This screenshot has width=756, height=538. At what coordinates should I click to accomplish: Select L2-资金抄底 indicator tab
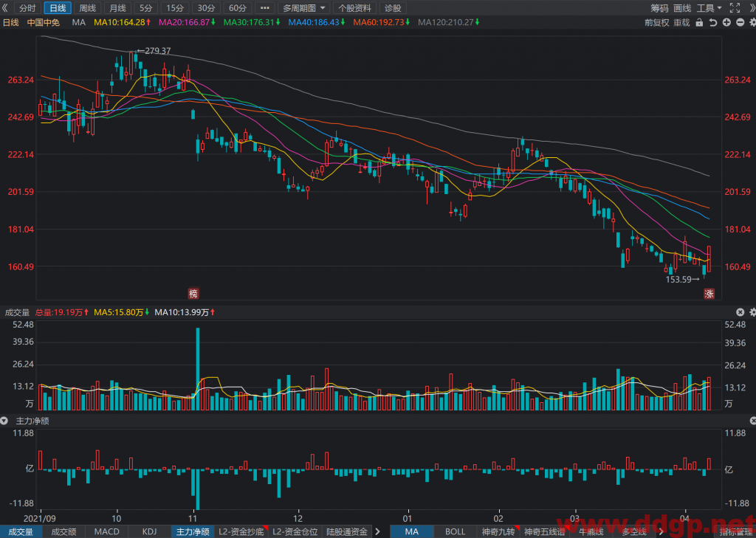pos(241,532)
